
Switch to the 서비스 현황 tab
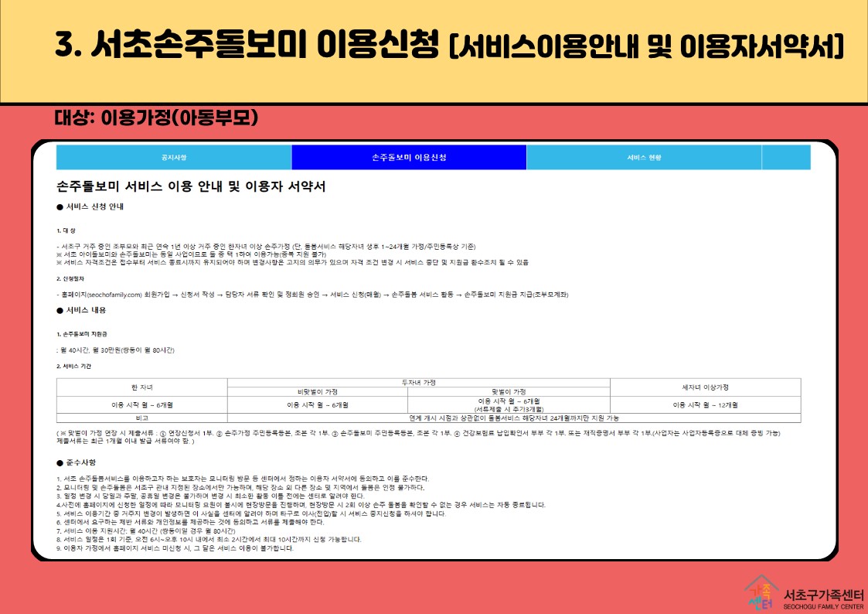[x=644, y=157]
